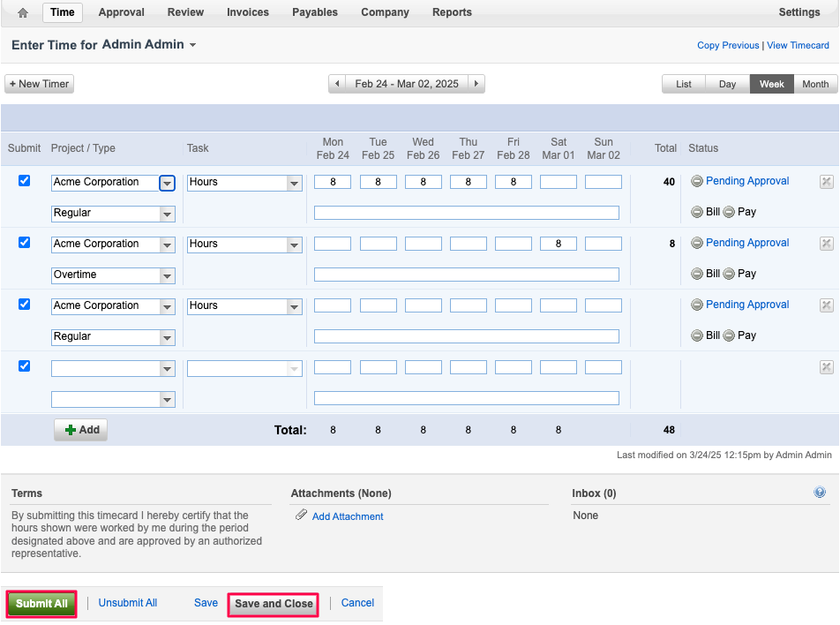Viewport: 840px width, 625px height.
Task: Click the paperclip attachment icon
Action: click(x=301, y=516)
